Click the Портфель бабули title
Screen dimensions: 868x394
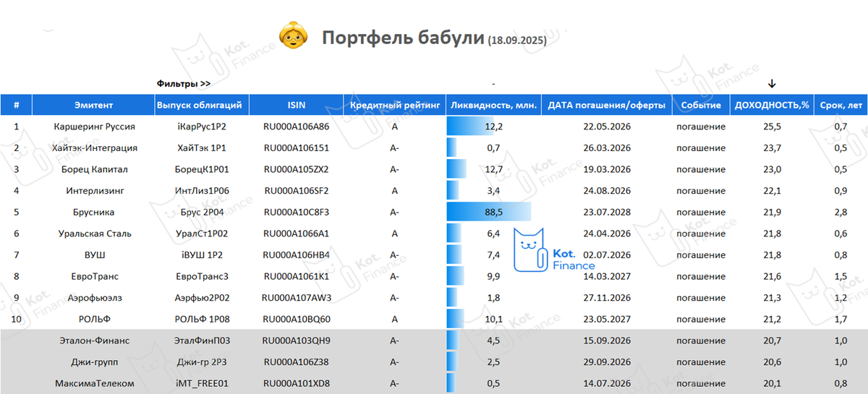(403, 38)
